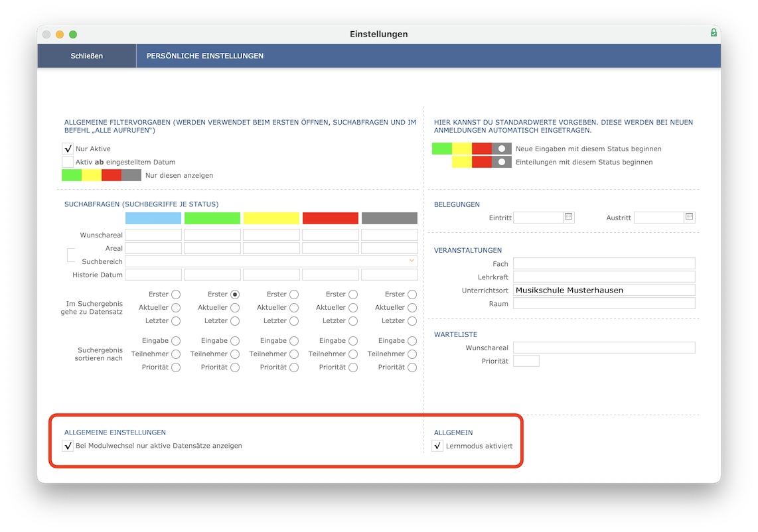Click Wunschareal field in blue column
Image resolution: width=758 pixels, height=532 pixels.
pos(153,235)
